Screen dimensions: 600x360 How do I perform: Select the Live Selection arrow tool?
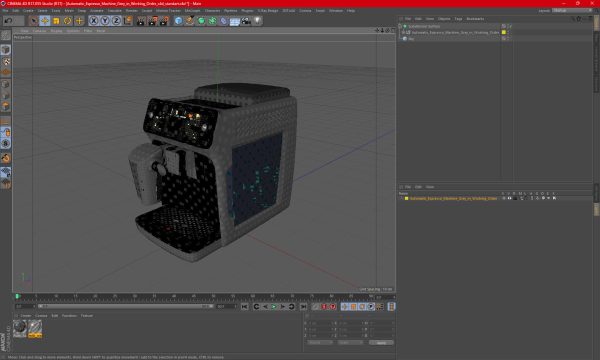pyautogui.click(x=34, y=21)
